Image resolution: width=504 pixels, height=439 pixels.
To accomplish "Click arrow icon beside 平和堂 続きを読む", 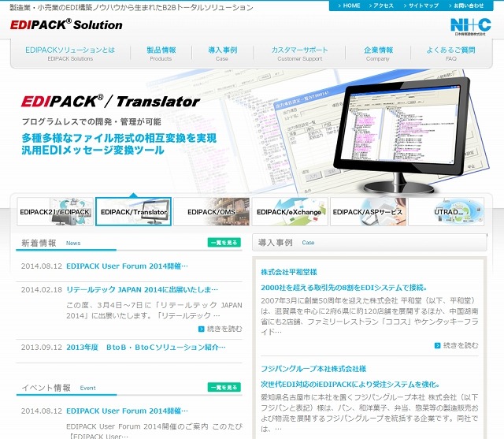I will coord(437,345).
